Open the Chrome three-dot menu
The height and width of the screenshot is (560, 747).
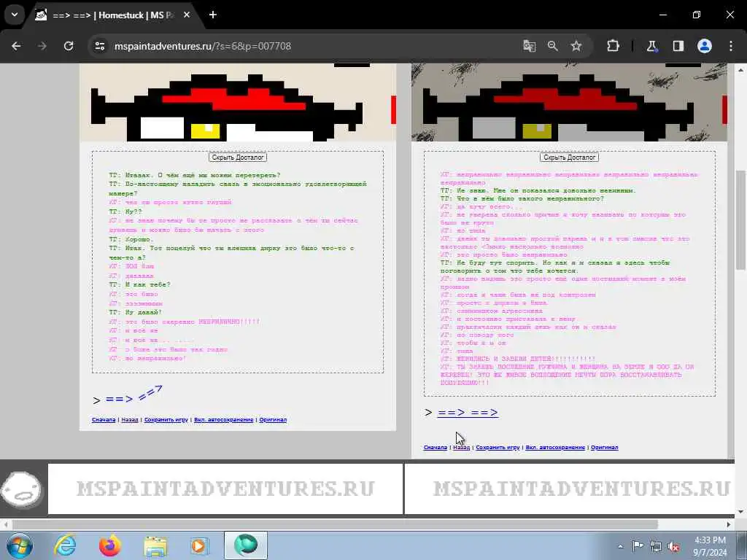coord(731,46)
